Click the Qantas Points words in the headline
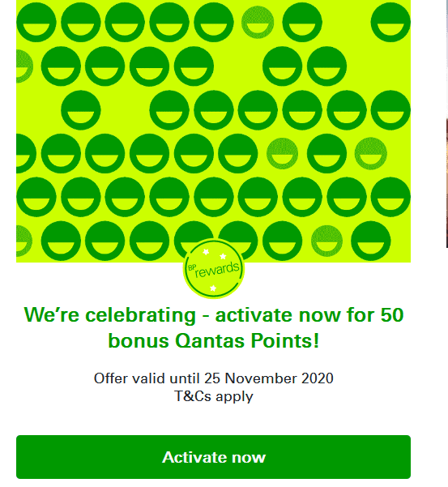448x487 pixels. coord(247,340)
